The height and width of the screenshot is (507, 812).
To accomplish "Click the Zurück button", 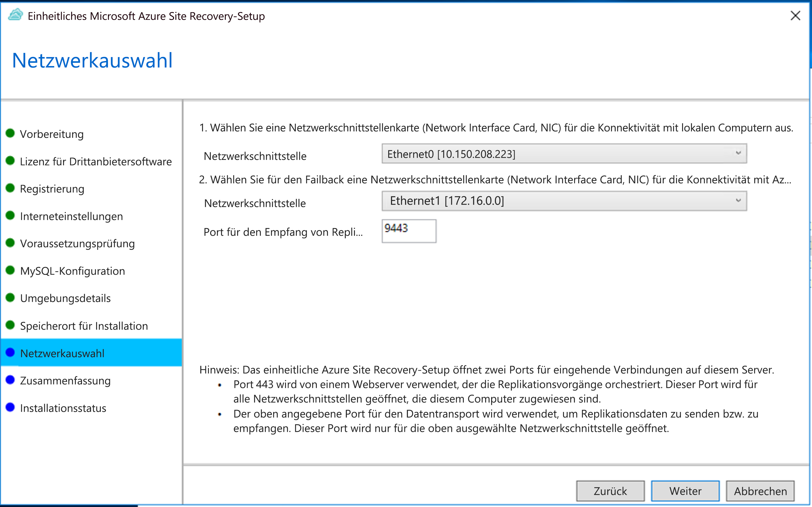I will click(x=610, y=491).
